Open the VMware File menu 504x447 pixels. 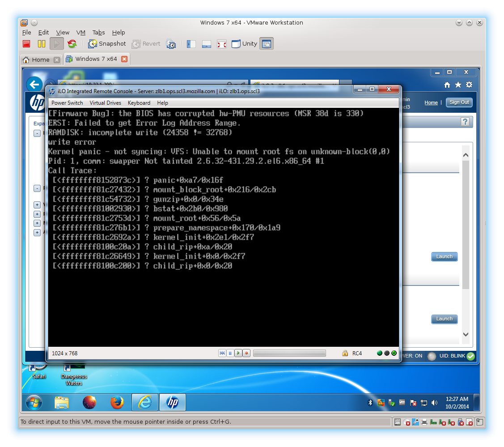point(27,33)
